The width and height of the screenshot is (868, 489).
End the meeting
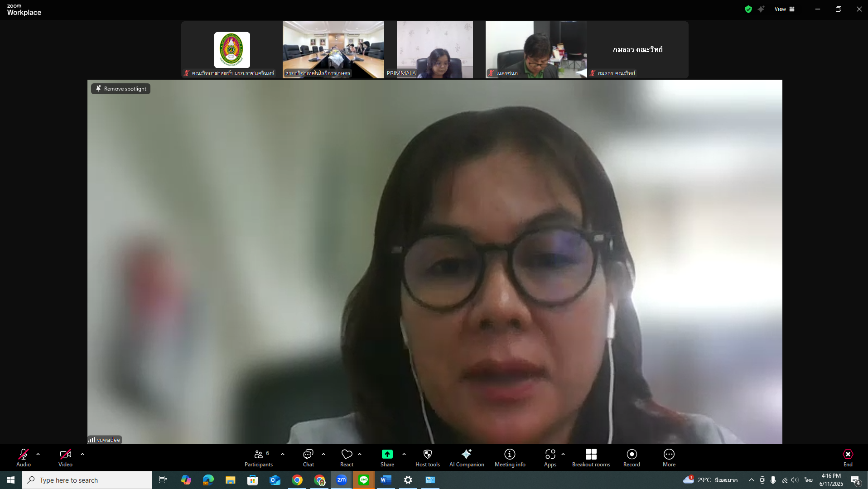click(x=848, y=457)
